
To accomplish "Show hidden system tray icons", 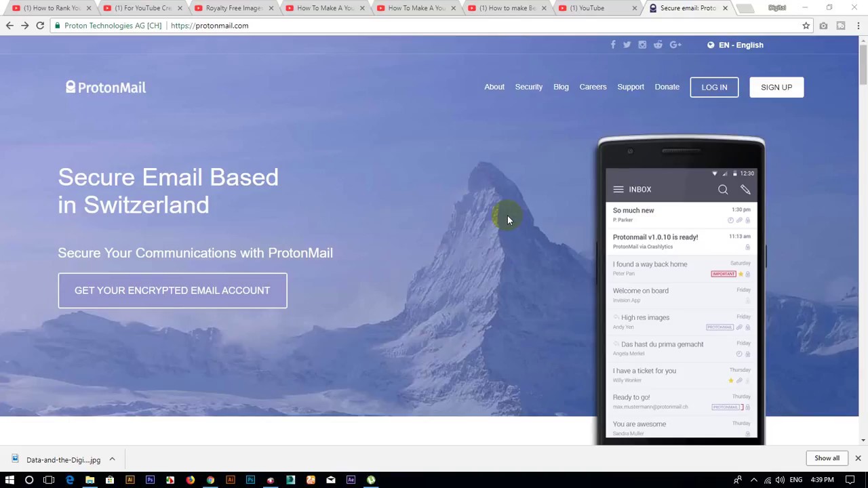I will click(x=753, y=480).
